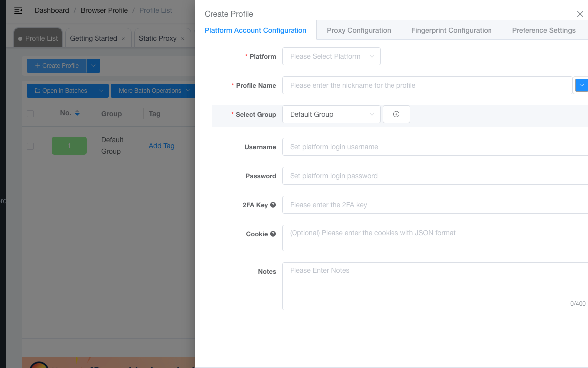Close the Getting Started tab

coord(123,39)
